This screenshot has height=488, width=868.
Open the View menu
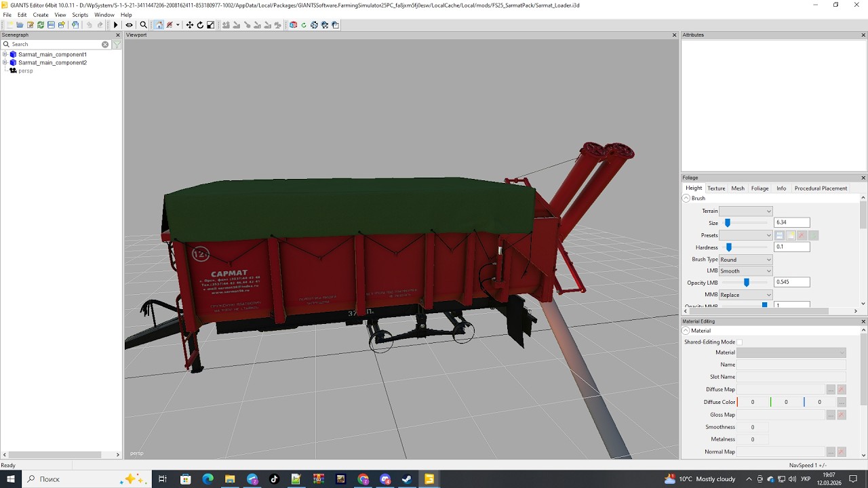point(60,15)
